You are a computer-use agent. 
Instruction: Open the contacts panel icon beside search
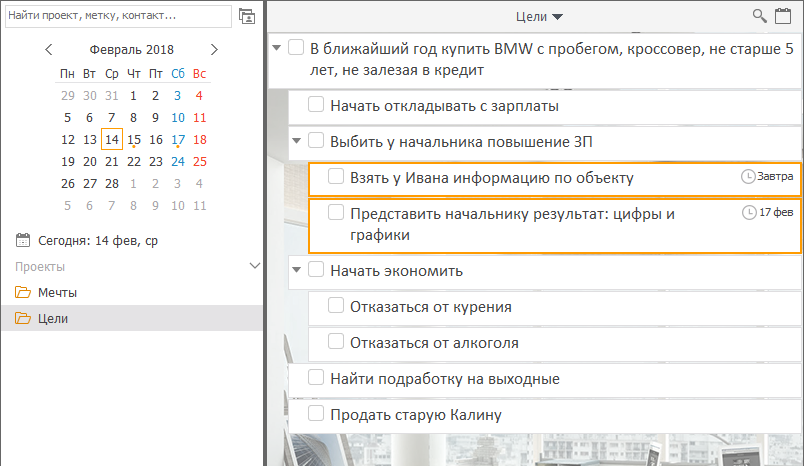coord(247,16)
